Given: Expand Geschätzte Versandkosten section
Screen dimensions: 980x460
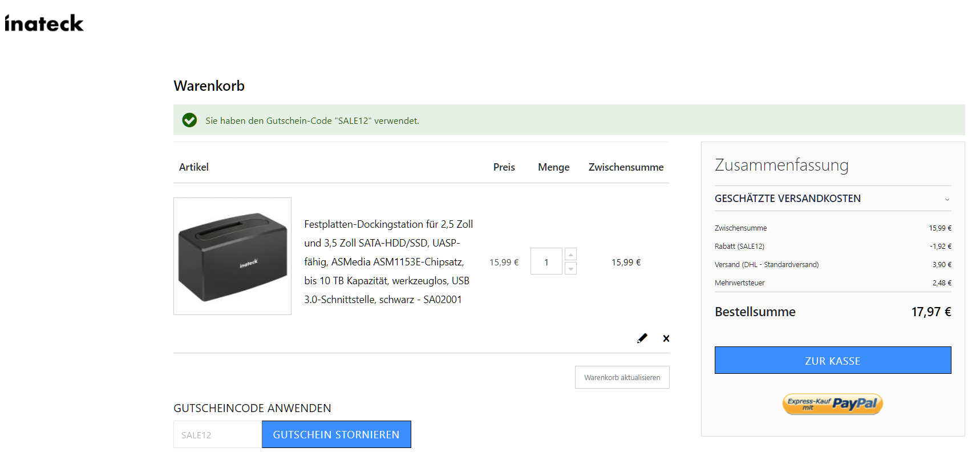Looking at the screenshot, I should (833, 199).
